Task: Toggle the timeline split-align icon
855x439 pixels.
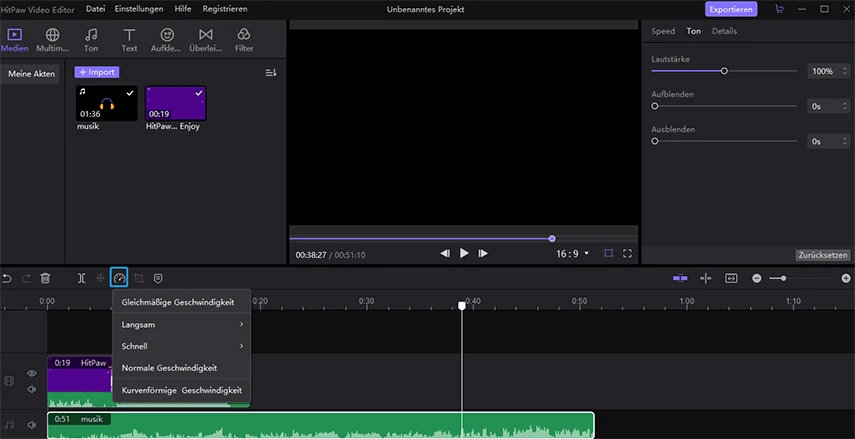Action: coord(706,279)
